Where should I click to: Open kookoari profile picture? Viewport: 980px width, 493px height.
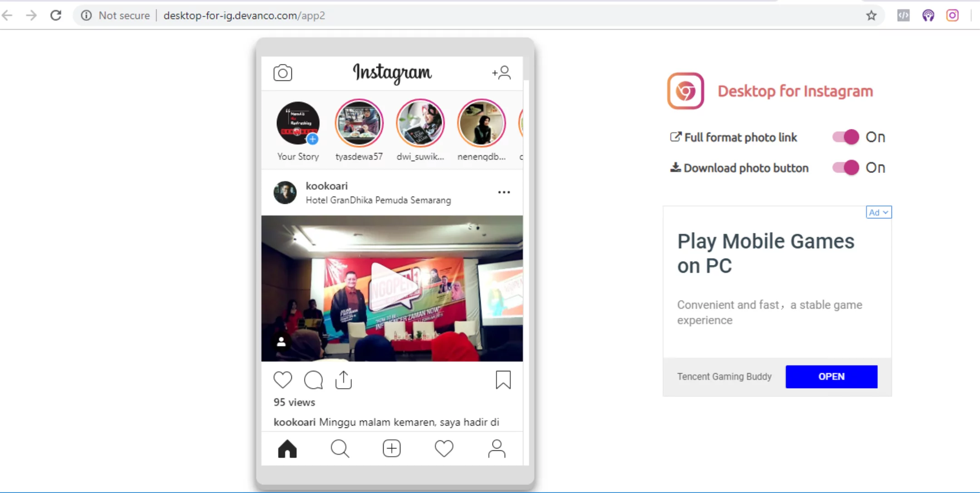pos(285,192)
